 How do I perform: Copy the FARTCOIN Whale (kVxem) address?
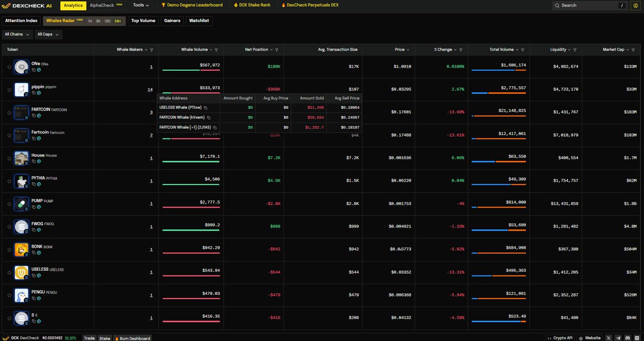pyautogui.click(x=209, y=117)
